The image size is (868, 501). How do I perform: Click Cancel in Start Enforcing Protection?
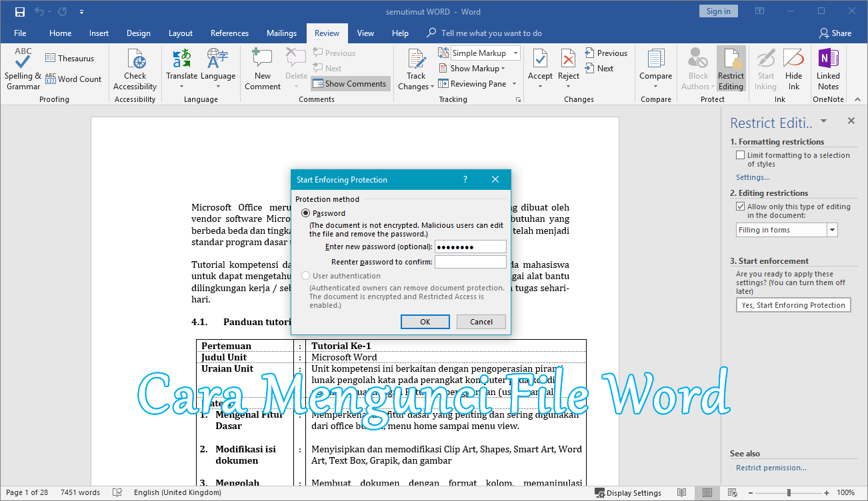point(481,322)
